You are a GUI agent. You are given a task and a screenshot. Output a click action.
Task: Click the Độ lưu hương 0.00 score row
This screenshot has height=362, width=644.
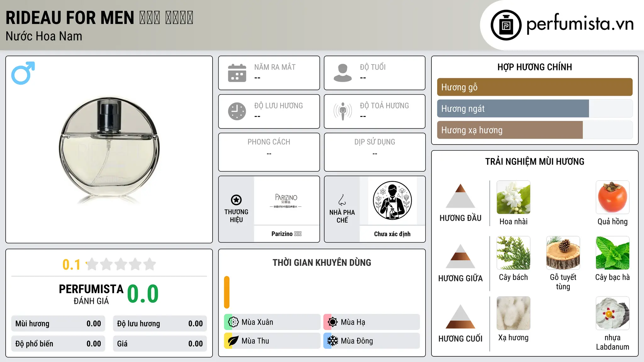(160, 324)
